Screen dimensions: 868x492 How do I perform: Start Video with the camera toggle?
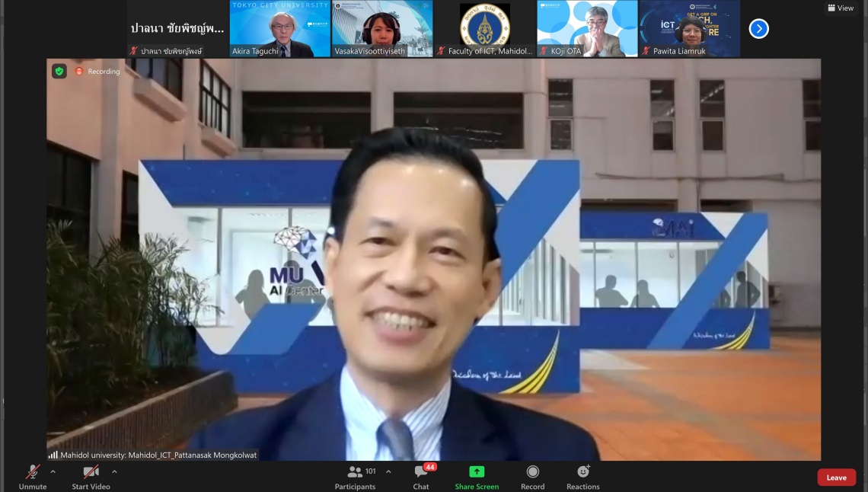[91, 476]
